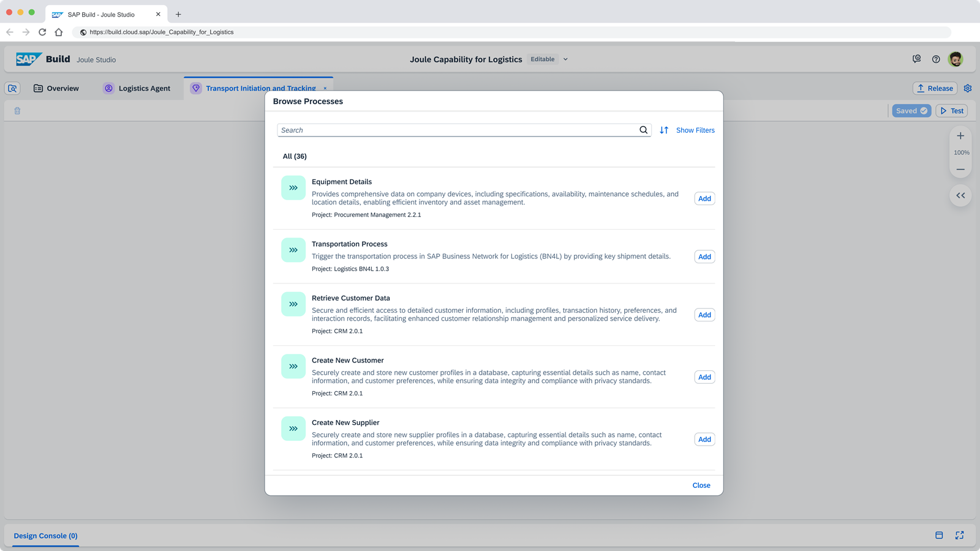Switch to the Logistics Agent tab
980x551 pixels.
(137, 88)
